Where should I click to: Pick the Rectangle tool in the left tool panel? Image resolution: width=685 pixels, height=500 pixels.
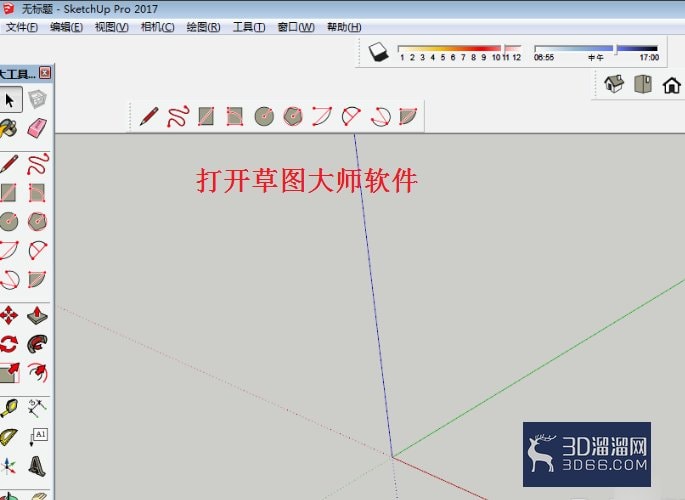8,193
